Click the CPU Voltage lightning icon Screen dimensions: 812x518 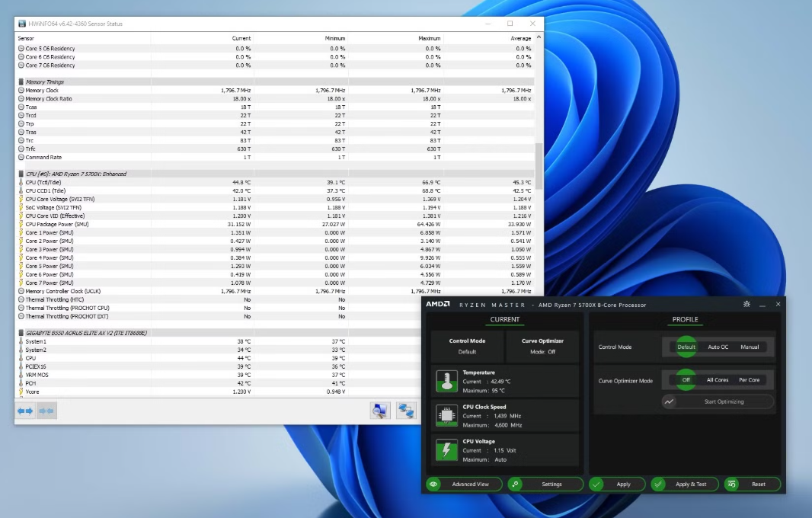[x=446, y=449]
